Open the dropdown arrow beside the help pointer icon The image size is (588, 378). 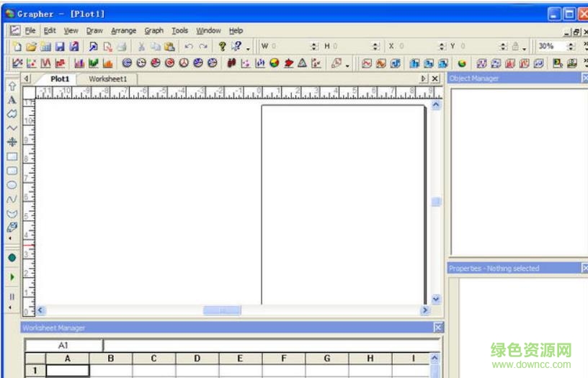point(248,48)
